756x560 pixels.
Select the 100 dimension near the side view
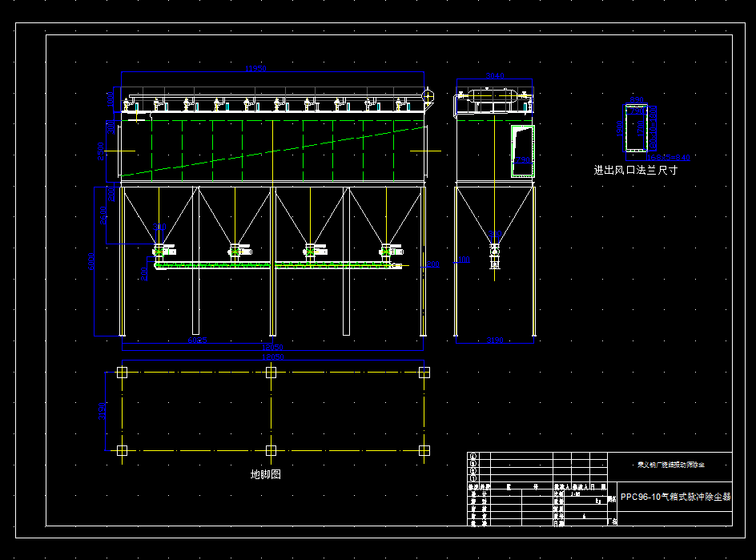pyautogui.click(x=464, y=260)
